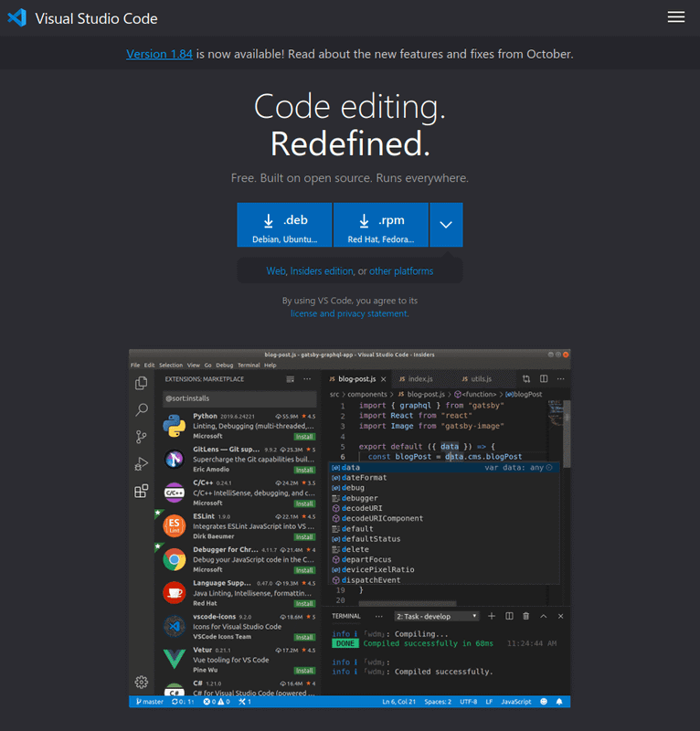Expand the download options chevron button
The height and width of the screenshot is (731, 700).
tap(446, 225)
